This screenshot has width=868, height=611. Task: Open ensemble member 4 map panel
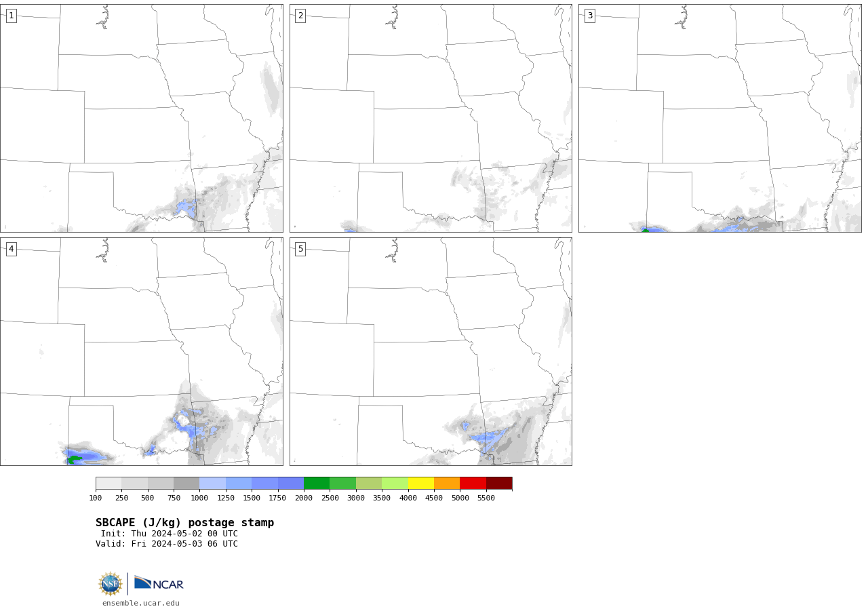coord(141,351)
